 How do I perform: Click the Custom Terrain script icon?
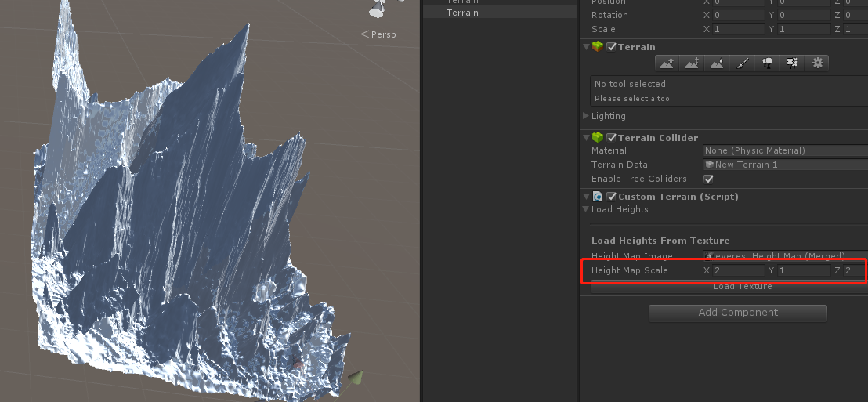point(598,197)
